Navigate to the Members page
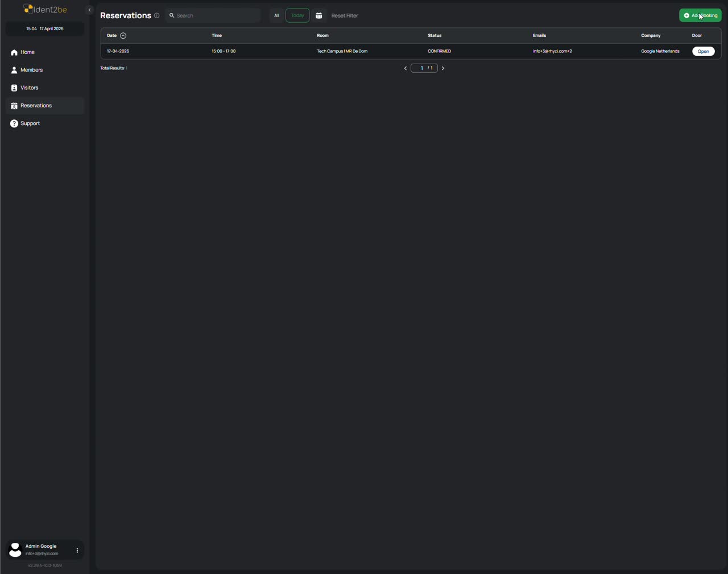Viewport: 728px width, 574px height. (x=32, y=70)
